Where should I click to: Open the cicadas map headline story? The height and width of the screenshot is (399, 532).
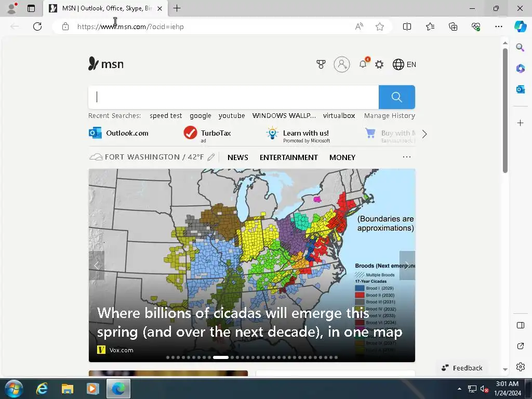250,322
